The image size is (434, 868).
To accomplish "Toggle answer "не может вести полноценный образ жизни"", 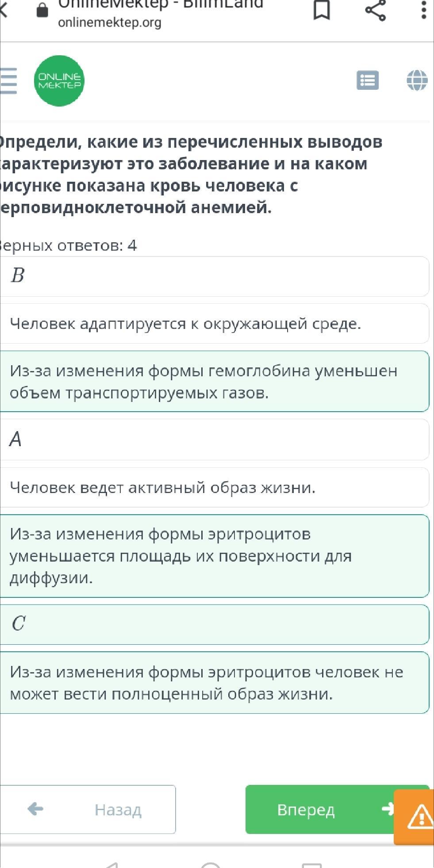I will (x=214, y=683).
